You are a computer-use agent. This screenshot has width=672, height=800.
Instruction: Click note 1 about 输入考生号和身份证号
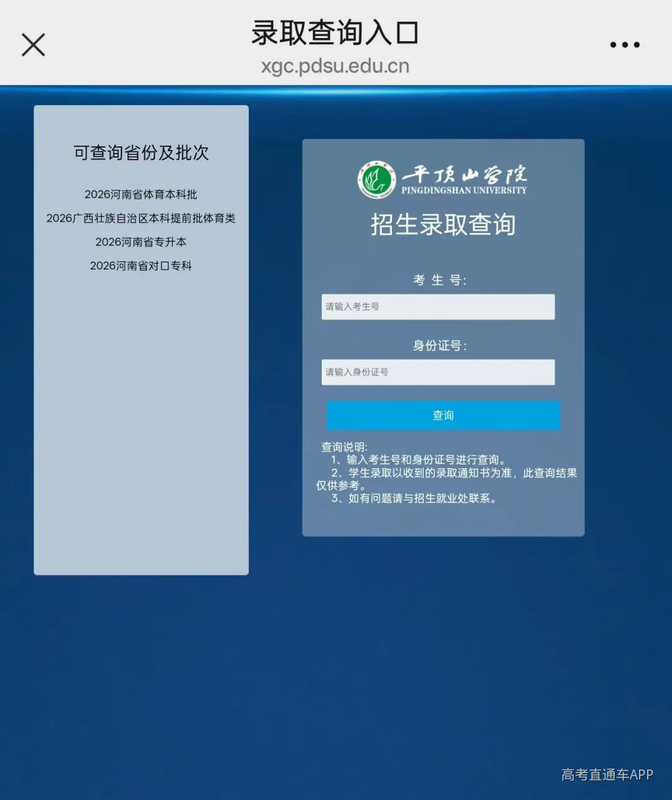pyautogui.click(x=420, y=459)
